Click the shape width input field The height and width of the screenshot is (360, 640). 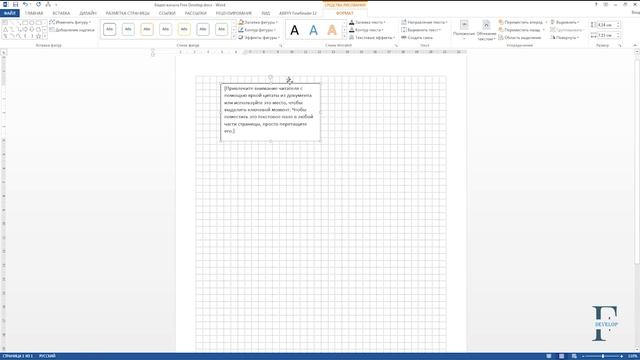click(x=606, y=36)
